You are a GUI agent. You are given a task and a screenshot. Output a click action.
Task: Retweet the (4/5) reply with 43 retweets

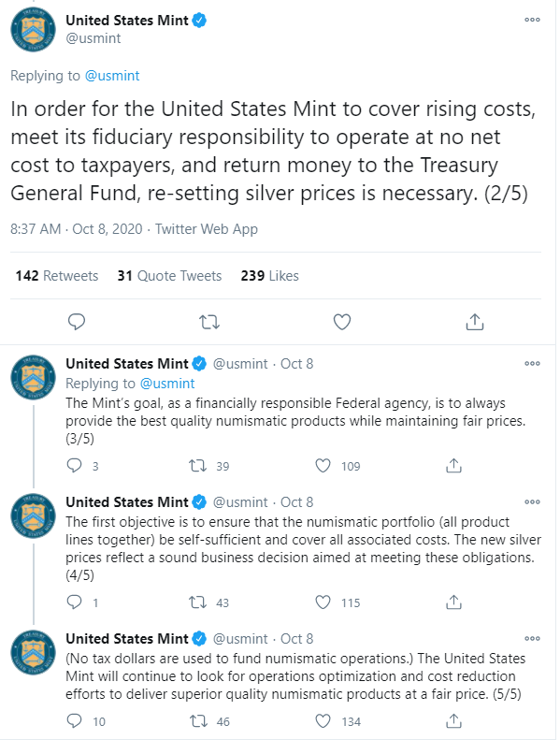[197, 602]
